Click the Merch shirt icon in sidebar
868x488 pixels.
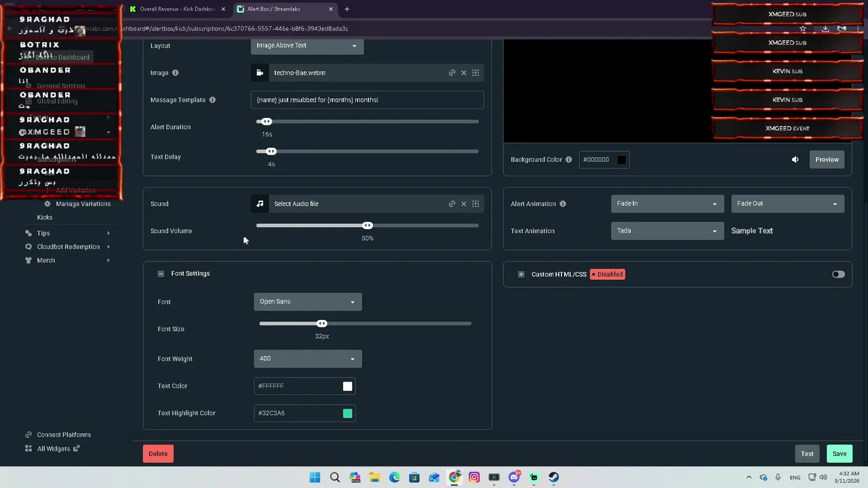[28, 260]
